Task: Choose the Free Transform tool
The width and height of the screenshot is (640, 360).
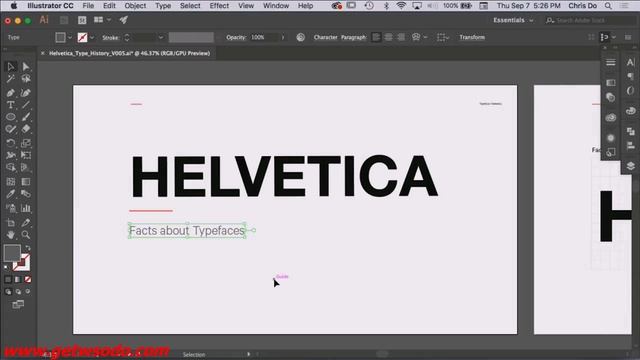Action: click(x=26, y=155)
